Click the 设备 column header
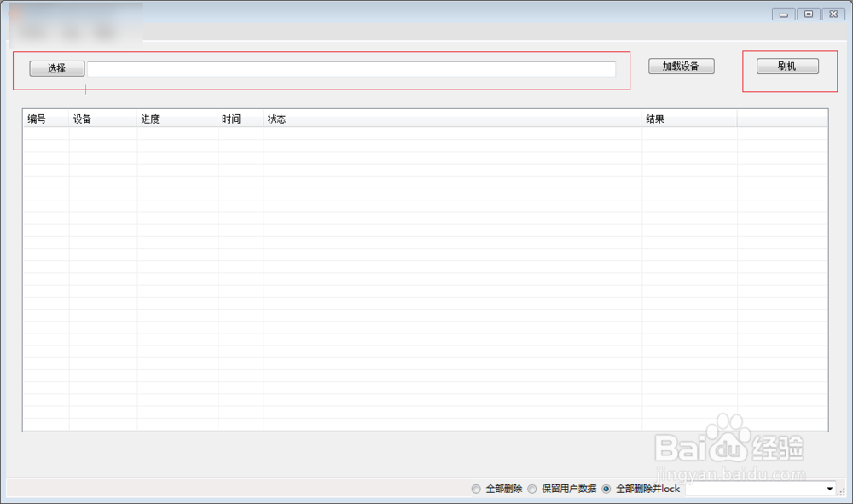 [78, 119]
